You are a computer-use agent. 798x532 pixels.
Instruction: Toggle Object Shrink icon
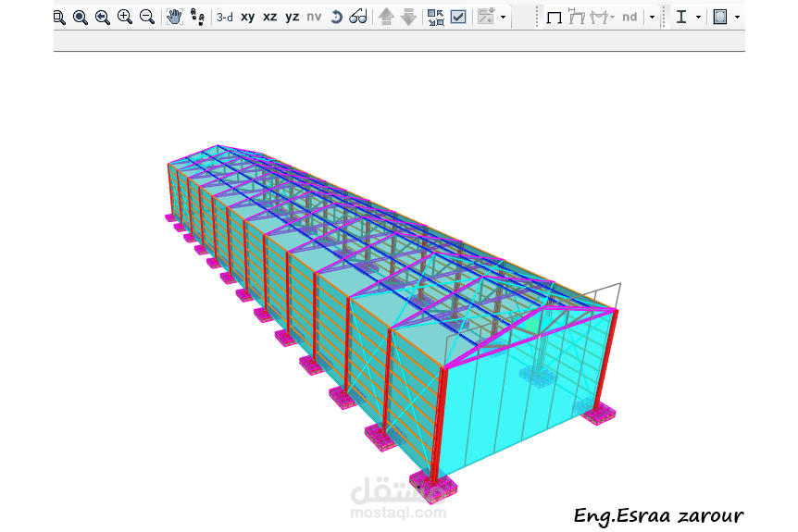pyautogui.click(x=436, y=18)
